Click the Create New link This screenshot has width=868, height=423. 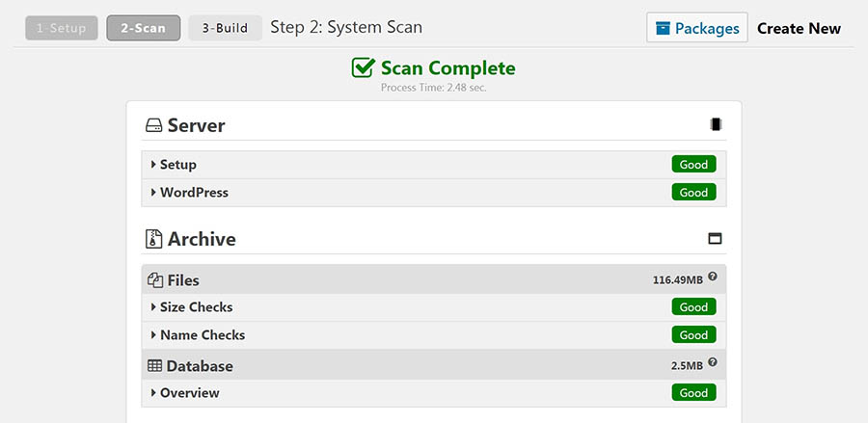coord(799,28)
